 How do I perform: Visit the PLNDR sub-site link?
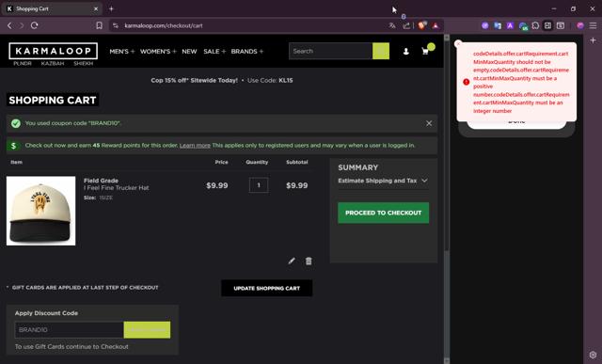pos(23,63)
